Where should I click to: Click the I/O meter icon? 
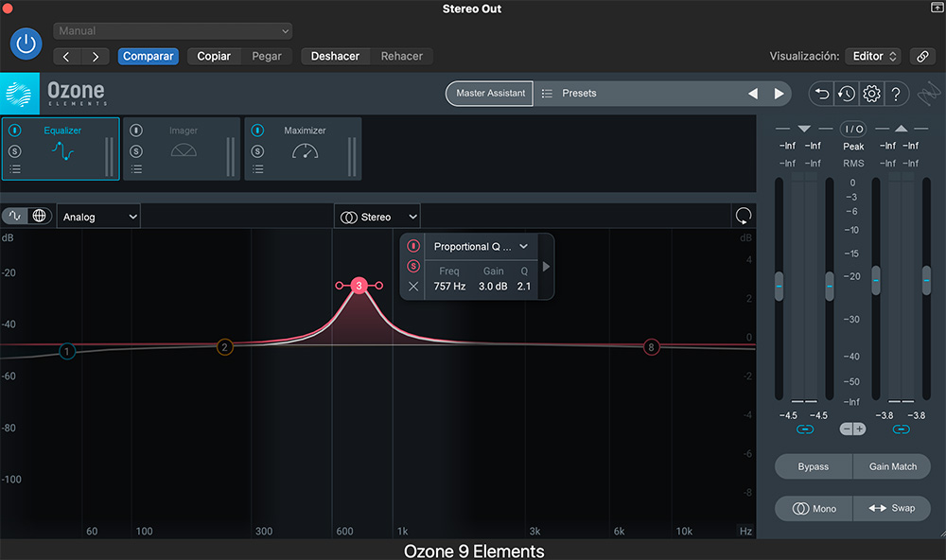point(853,129)
